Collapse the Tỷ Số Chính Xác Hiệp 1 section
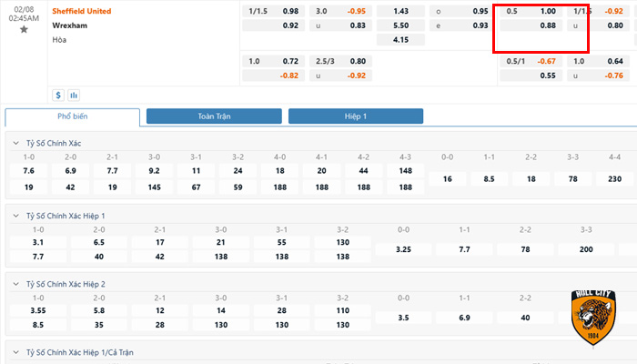The width and height of the screenshot is (637, 364). [15, 215]
